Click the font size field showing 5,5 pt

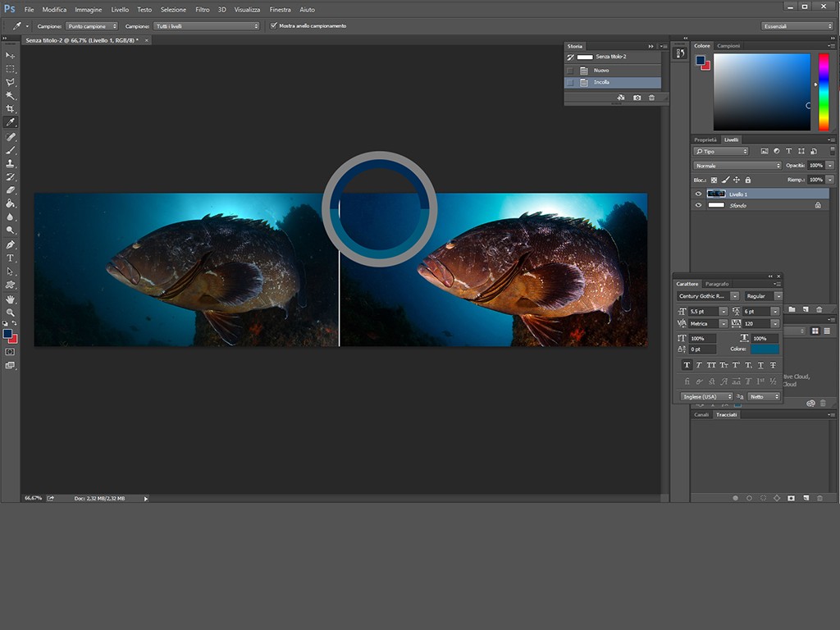[x=703, y=312]
